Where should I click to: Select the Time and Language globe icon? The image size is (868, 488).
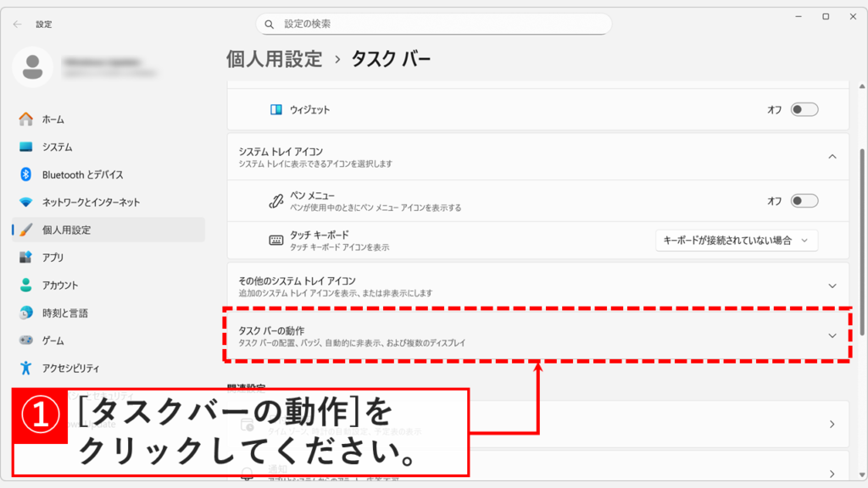coord(25,313)
